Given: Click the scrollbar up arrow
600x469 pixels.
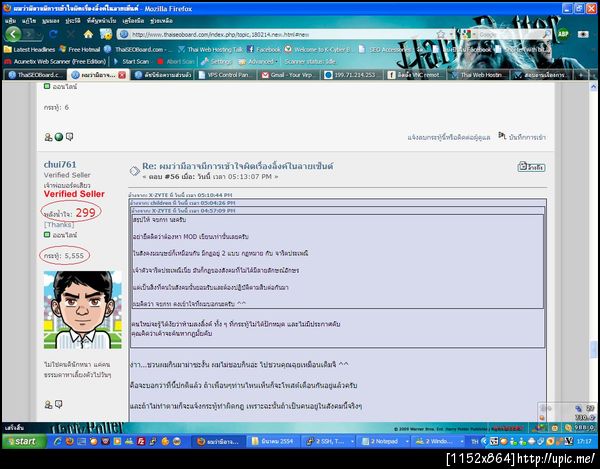Looking at the screenshot, I should coord(593,87).
